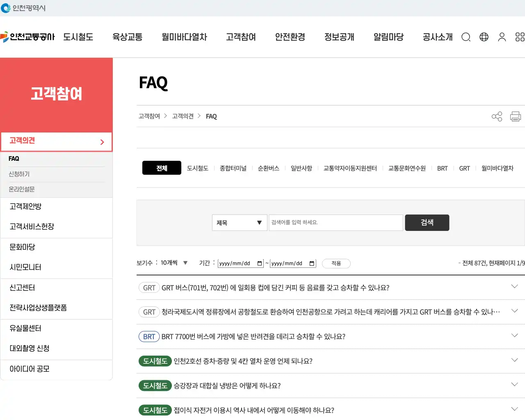Image resolution: width=525 pixels, height=420 pixels.
Task: Open the 제목 search type dropdown
Action: coord(240,223)
